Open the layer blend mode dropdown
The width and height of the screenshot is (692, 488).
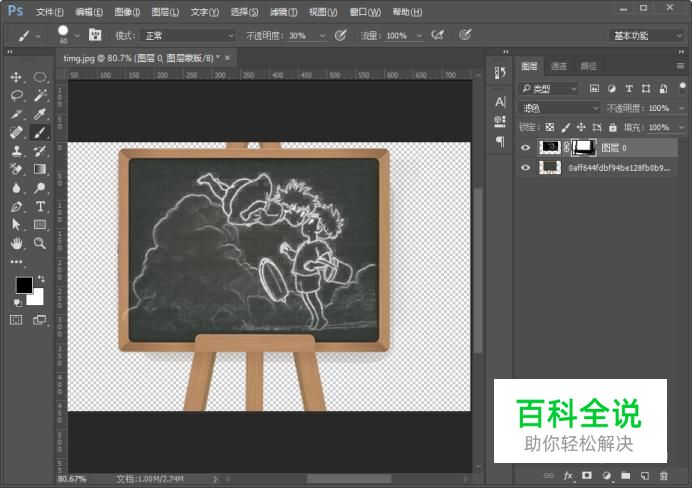(560, 108)
